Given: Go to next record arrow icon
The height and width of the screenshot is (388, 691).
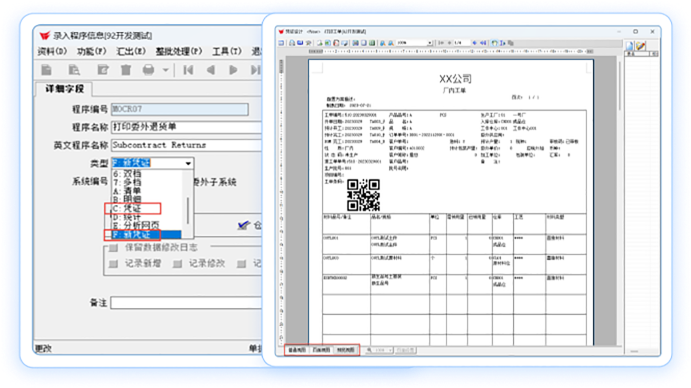Looking at the screenshot, I should click(233, 70).
